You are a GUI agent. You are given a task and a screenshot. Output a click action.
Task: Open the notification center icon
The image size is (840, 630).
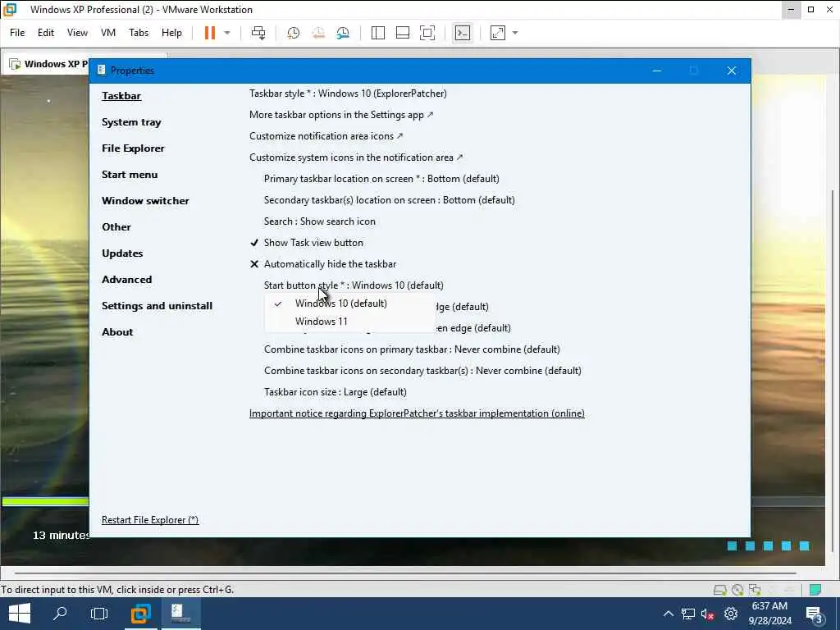click(815, 615)
